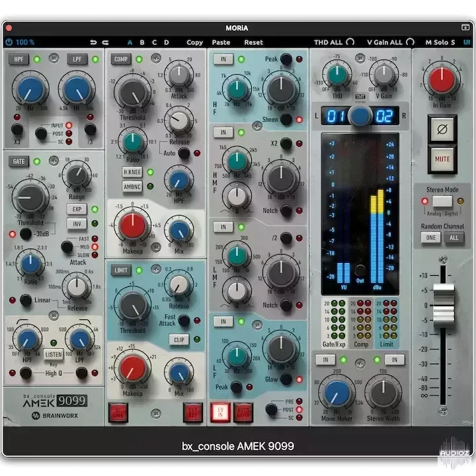This screenshot has width=476, height=476.
Task: Click the compressor Threshold knob
Action: (133, 92)
